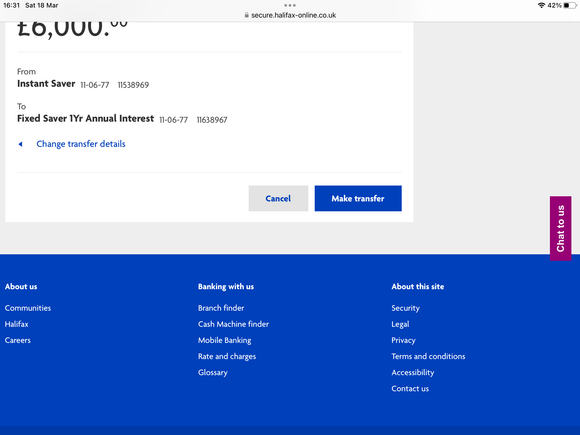The width and height of the screenshot is (580, 435).
Task: Tap the three-dot multitasking icon at top
Action: coord(290,5)
